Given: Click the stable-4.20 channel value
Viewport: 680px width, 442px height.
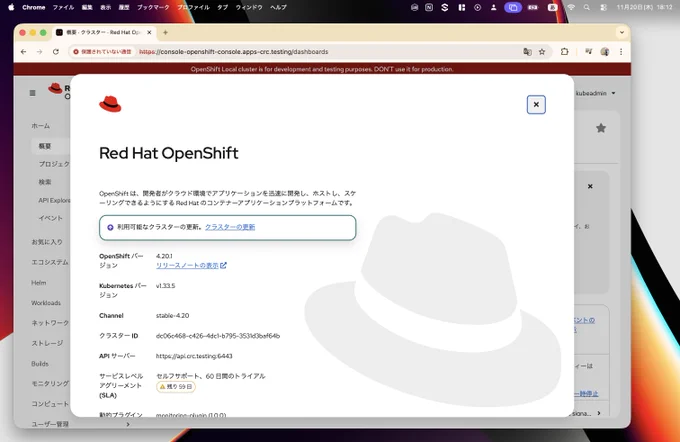Looking at the screenshot, I should pyautogui.click(x=172, y=315).
